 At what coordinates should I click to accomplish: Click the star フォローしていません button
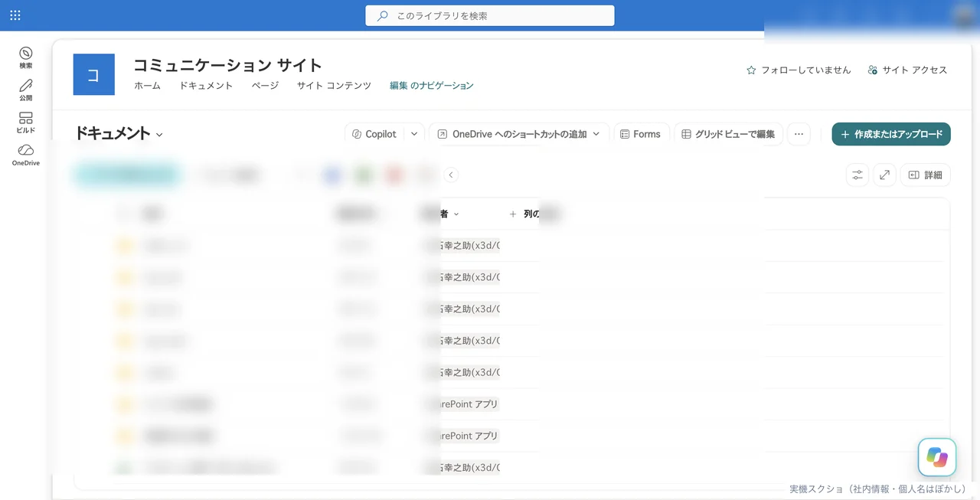pyautogui.click(x=799, y=70)
